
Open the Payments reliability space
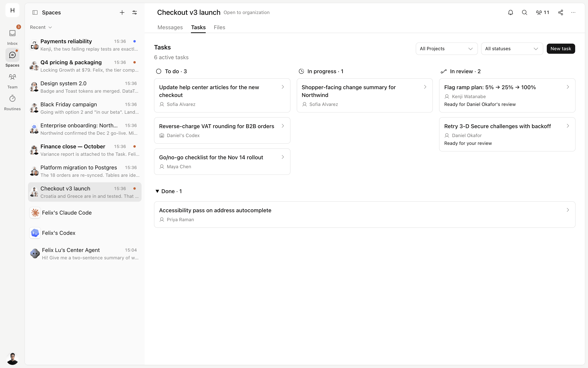click(x=85, y=45)
